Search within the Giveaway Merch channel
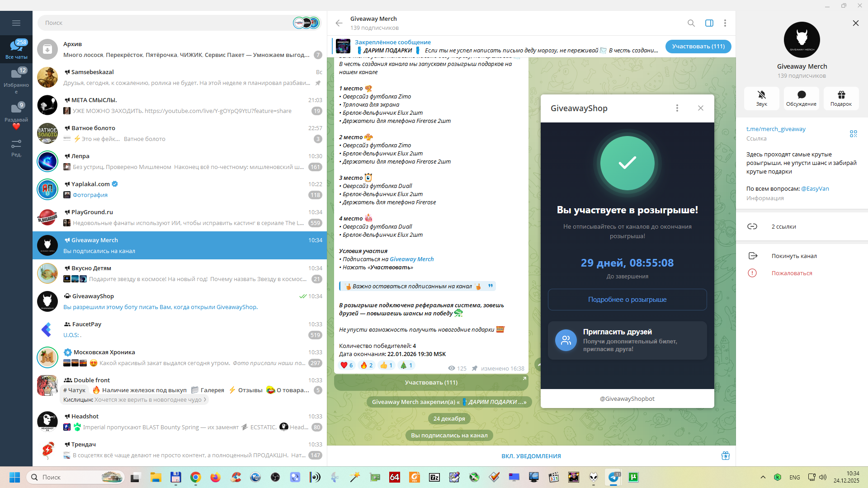Viewport: 868px width, 488px height. [691, 23]
